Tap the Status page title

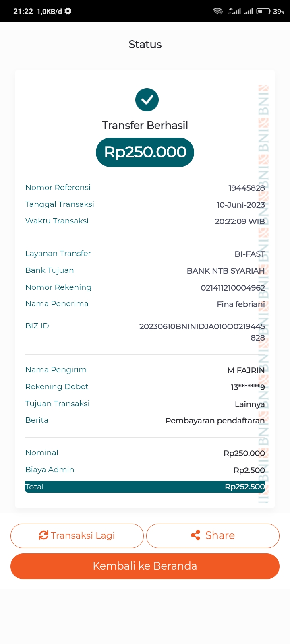(x=145, y=45)
